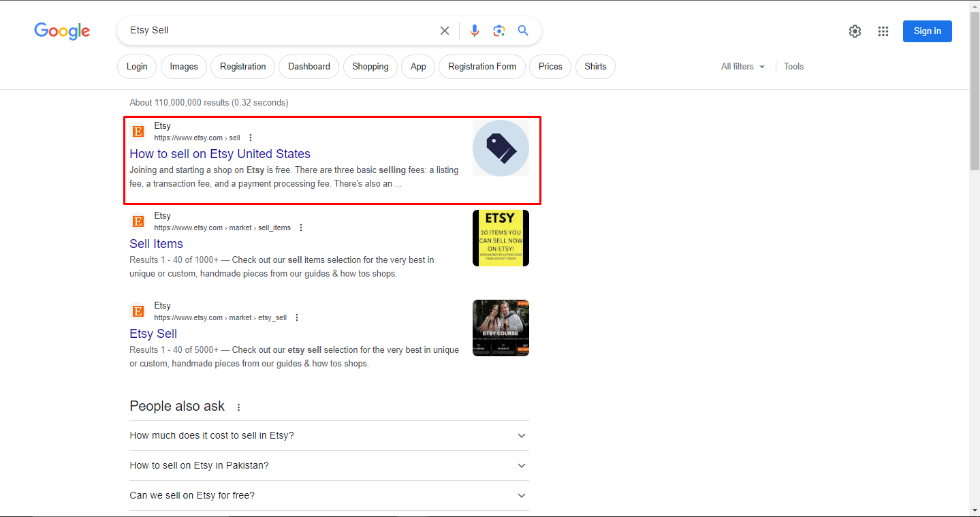The width and height of the screenshot is (980, 517).
Task: Select the Shirts filter chip
Action: pos(595,67)
